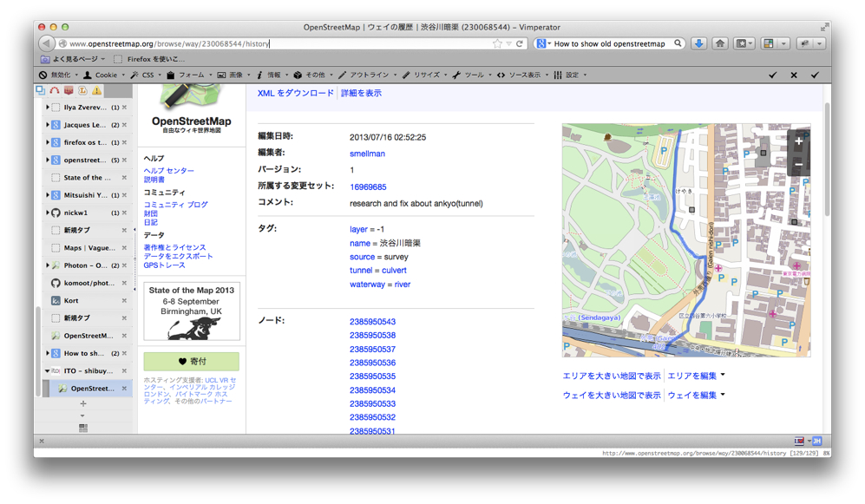The height and width of the screenshot is (504, 865).
Task: Open the リサイズ (Resize) developer menu
Action: [424, 75]
